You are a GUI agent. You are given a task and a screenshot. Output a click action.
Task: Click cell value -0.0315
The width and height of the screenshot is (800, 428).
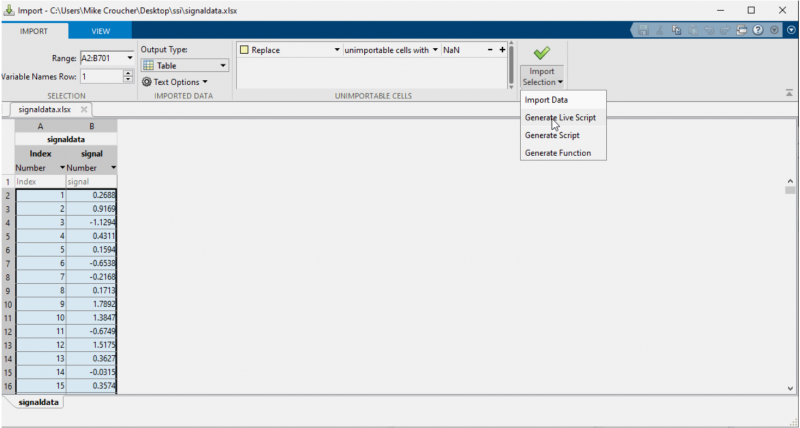point(92,372)
